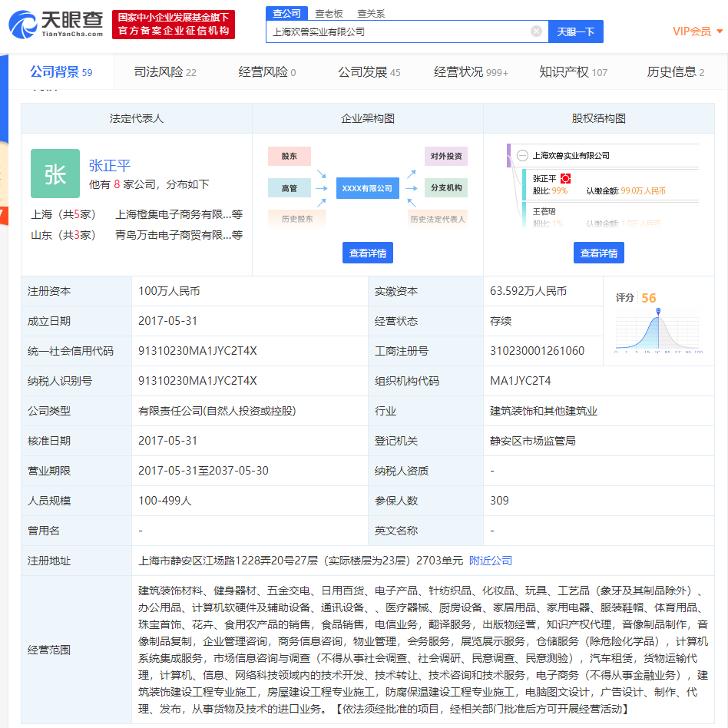Click the 参保人数 value 309

click(499, 501)
